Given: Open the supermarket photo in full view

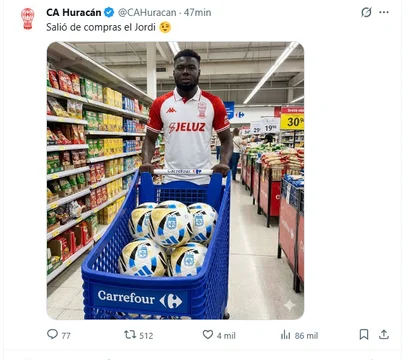Looking at the screenshot, I should point(175,180).
